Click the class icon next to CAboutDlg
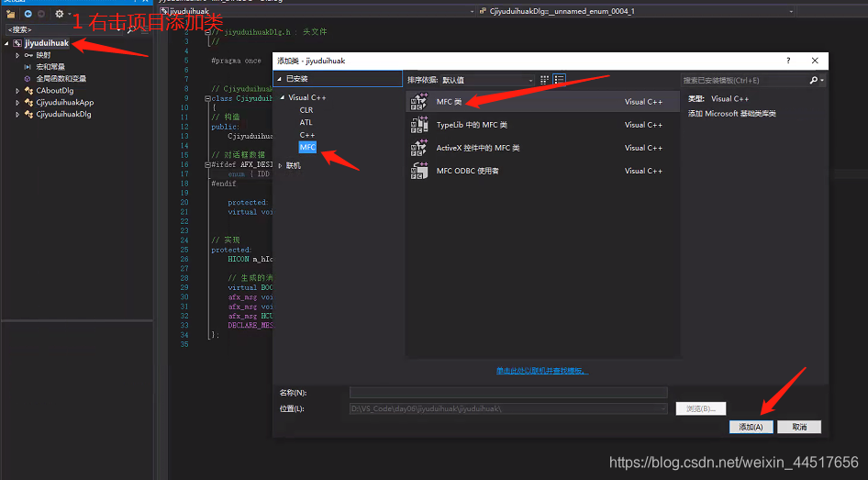 click(28, 91)
